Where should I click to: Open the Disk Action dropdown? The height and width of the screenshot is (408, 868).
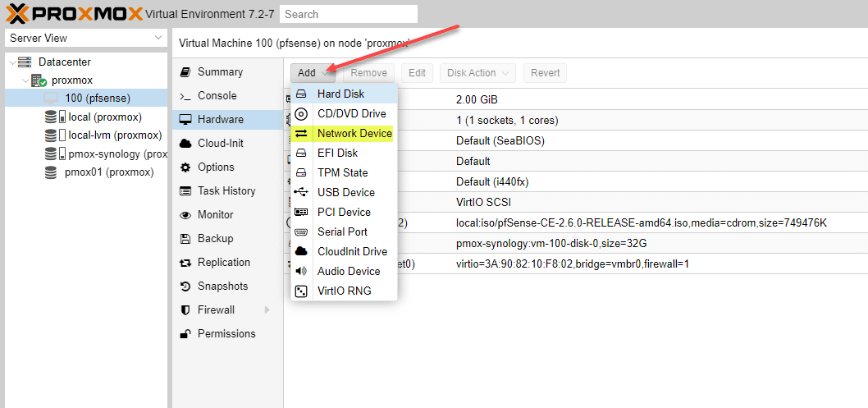(477, 73)
